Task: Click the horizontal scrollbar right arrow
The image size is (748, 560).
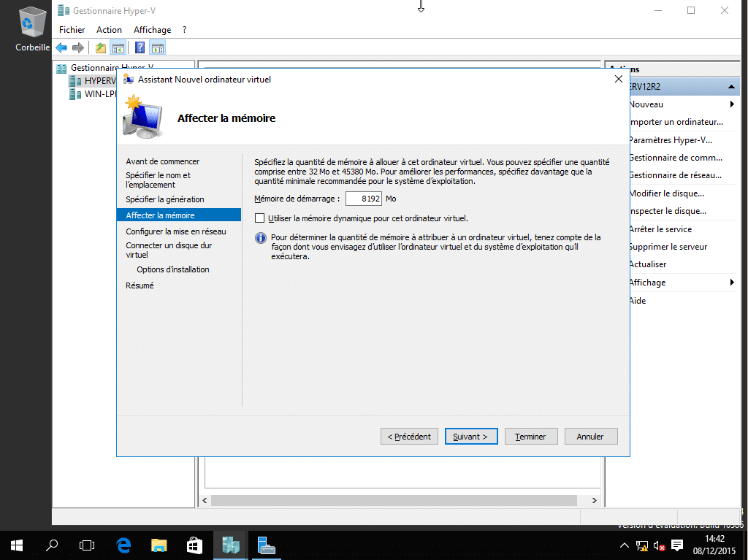Action: pyautogui.click(x=594, y=500)
